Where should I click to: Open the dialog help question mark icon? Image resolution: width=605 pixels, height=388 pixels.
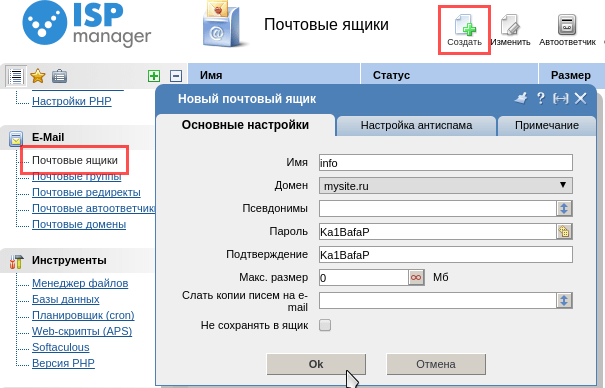point(541,98)
